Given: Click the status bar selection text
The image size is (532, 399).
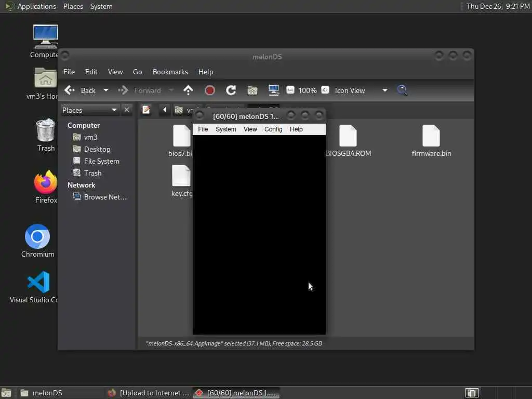Looking at the screenshot, I should click(x=234, y=343).
